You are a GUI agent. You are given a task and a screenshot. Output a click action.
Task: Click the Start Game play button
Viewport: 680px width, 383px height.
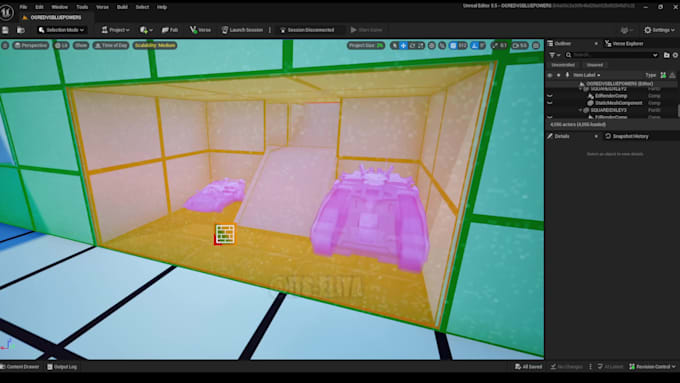tap(366, 30)
